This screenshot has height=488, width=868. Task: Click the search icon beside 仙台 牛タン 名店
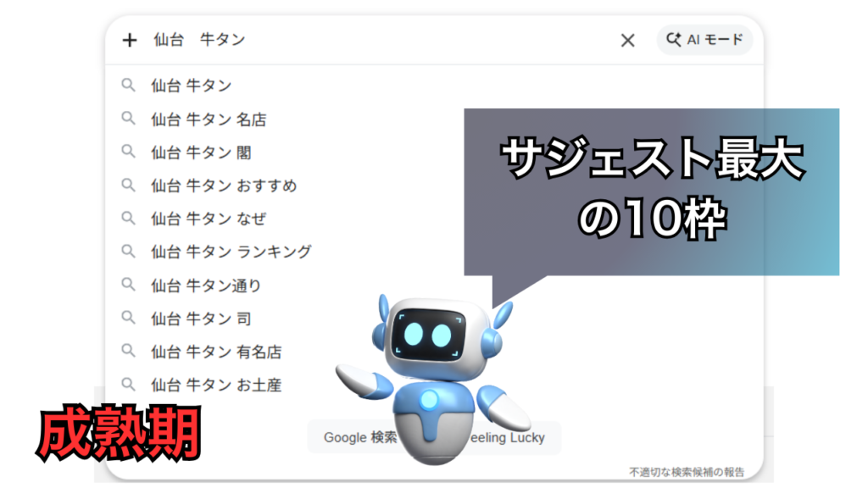(x=127, y=119)
